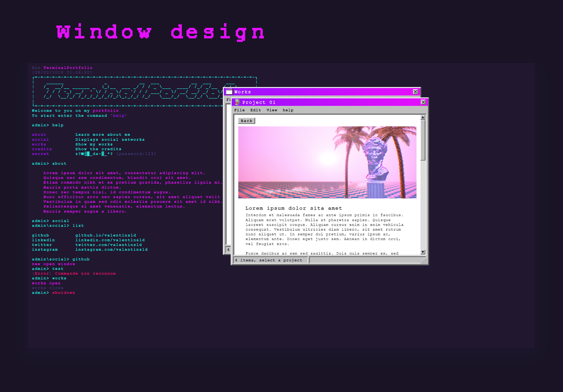563x392 pixels.
Task: Open the Edit menu
Action: pos(255,110)
